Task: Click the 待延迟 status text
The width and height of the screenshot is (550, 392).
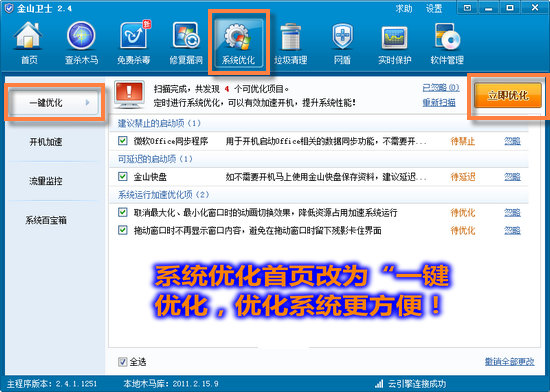Action: tap(463, 177)
